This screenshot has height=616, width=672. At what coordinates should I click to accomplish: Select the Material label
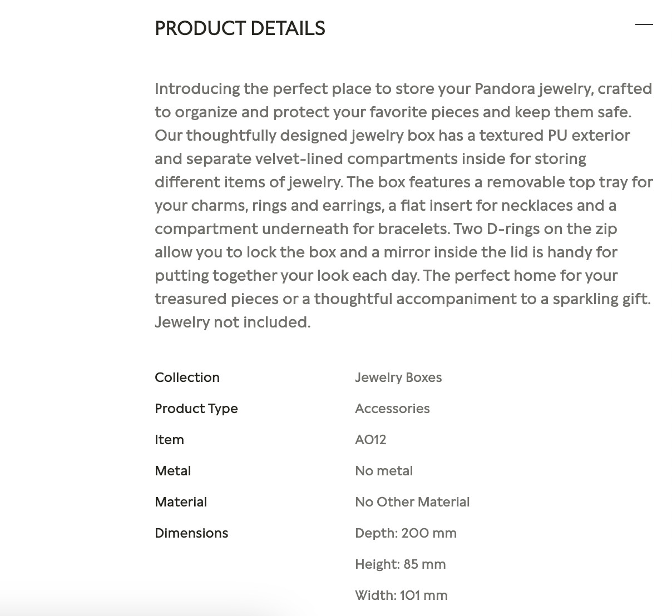pos(180,502)
